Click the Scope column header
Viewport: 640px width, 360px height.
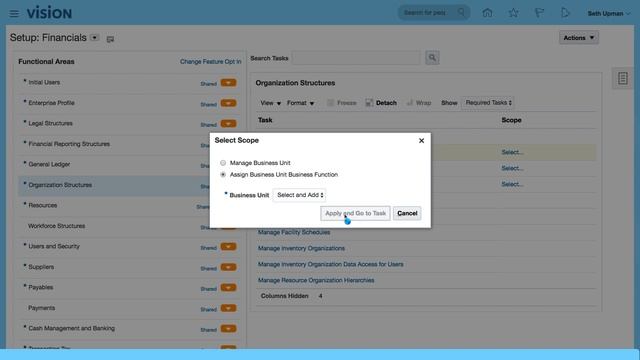coord(511,120)
